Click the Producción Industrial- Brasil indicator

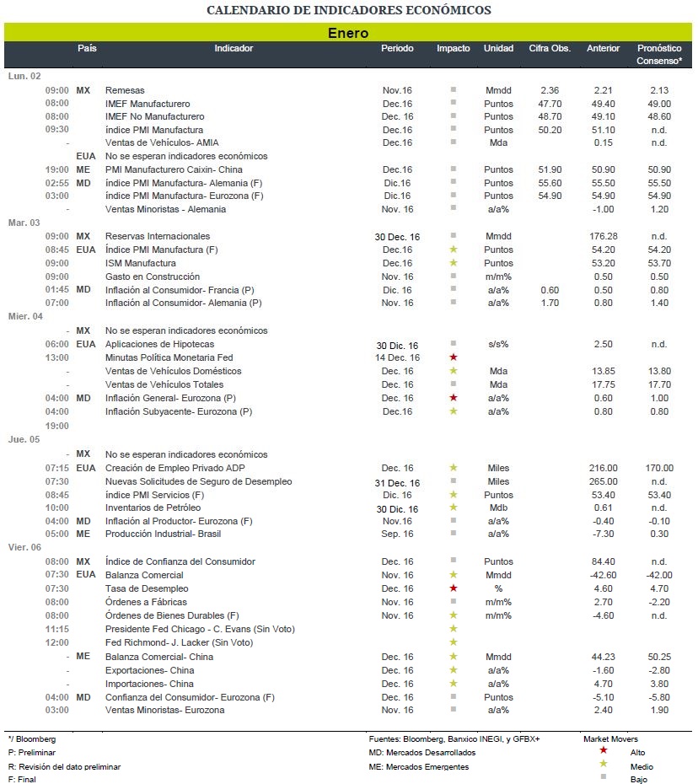[163, 534]
